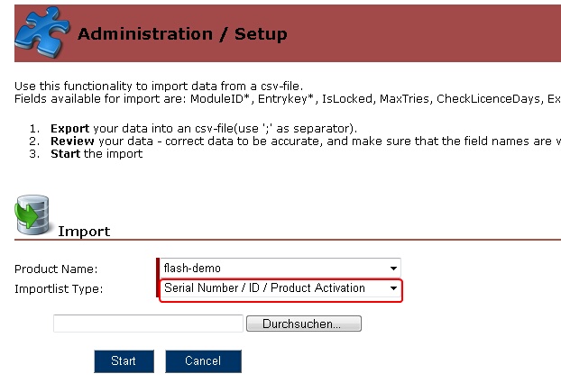Click the csv file path input field
This screenshot has height=392, width=561.
coord(148,324)
